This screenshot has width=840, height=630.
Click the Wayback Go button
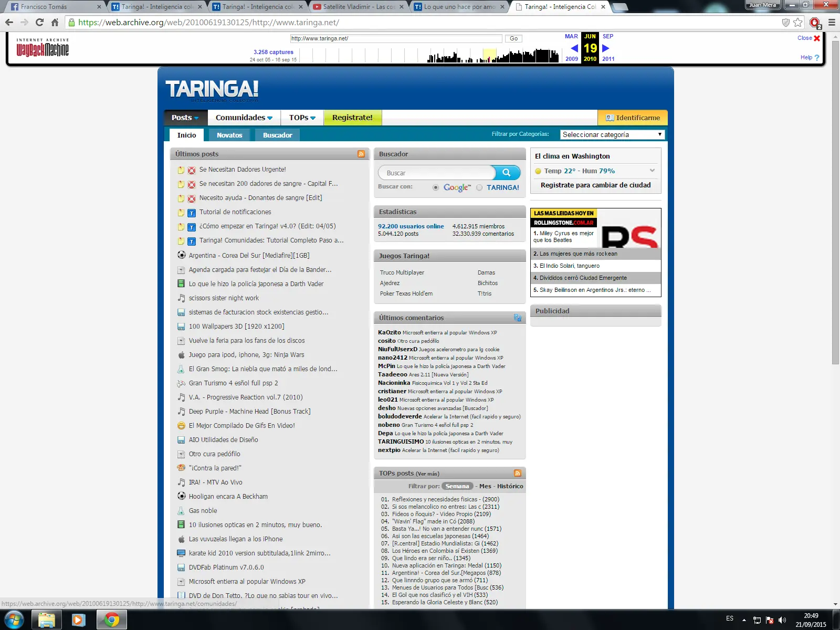click(x=513, y=38)
